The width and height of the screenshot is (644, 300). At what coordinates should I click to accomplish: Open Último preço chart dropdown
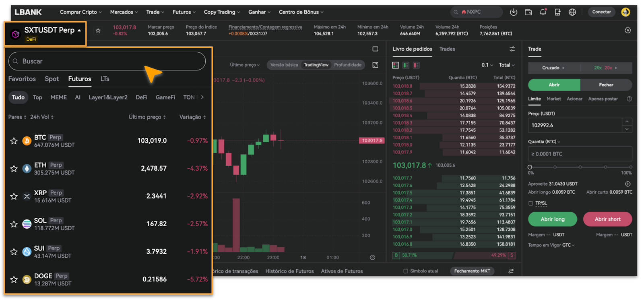click(245, 65)
